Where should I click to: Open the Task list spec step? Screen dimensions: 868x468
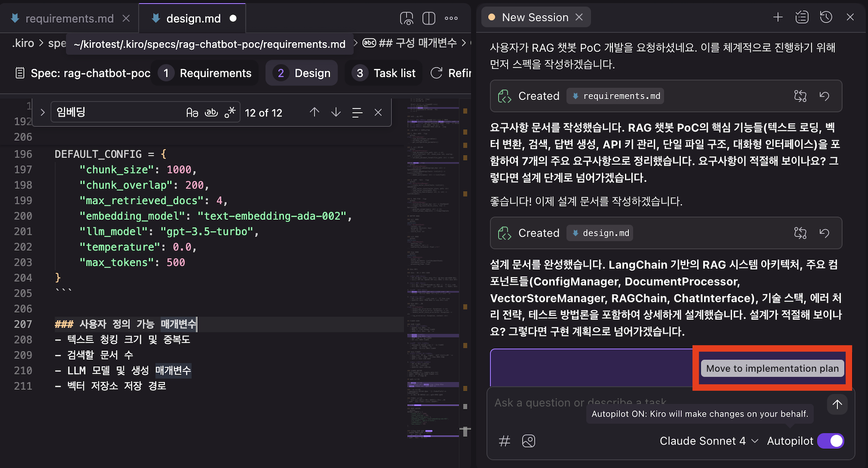(x=385, y=73)
